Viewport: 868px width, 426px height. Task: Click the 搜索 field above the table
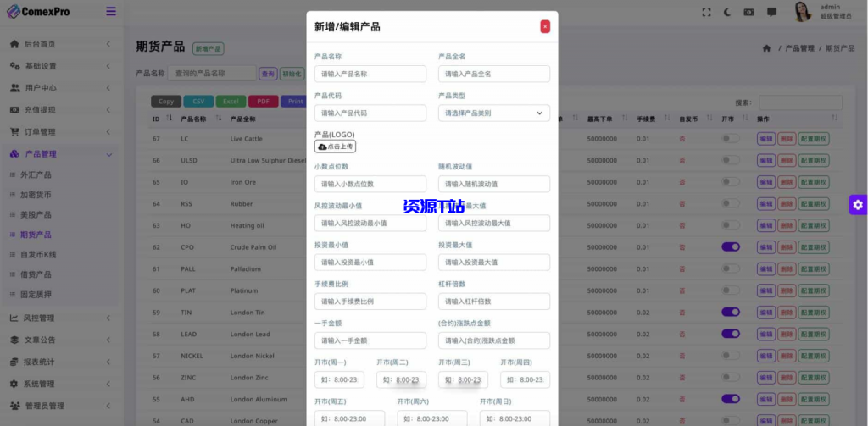pyautogui.click(x=800, y=102)
